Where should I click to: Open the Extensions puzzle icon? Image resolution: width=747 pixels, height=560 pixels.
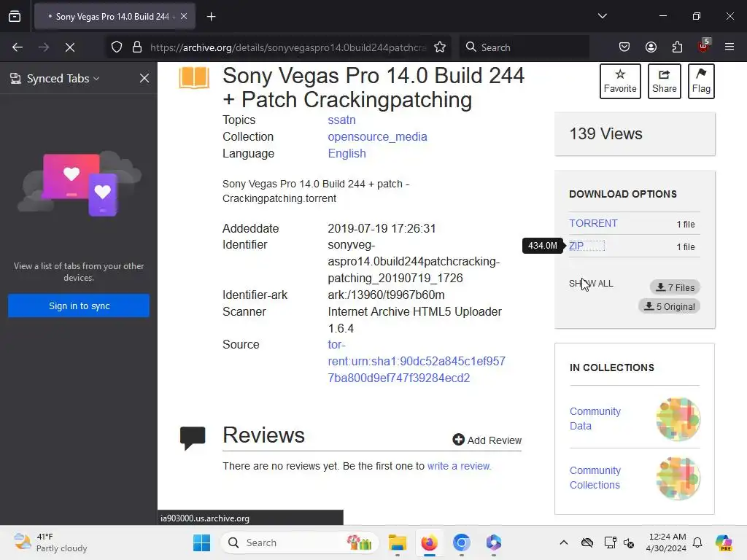pyautogui.click(x=677, y=47)
